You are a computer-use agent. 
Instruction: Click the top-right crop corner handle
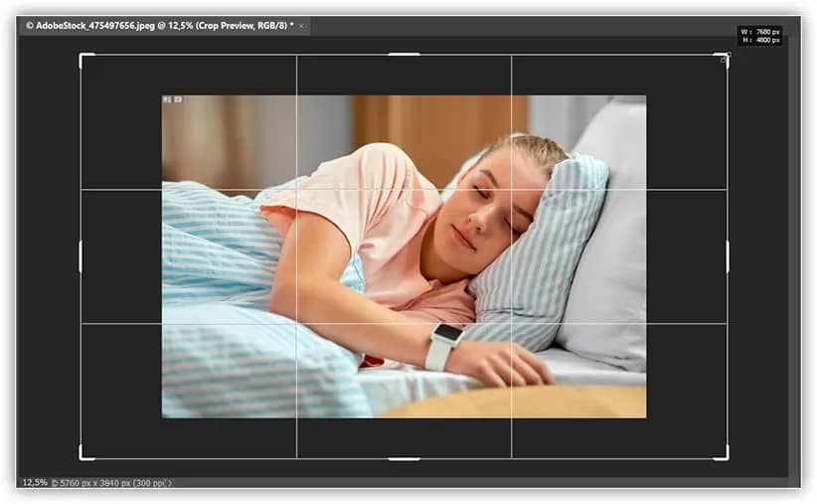(x=723, y=60)
